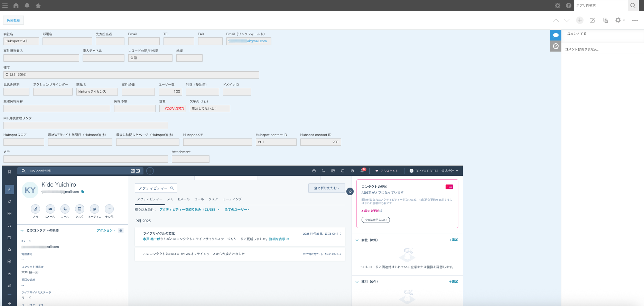644x306 pixels.
Task: Edit this record with pencil icon
Action: (x=592, y=20)
